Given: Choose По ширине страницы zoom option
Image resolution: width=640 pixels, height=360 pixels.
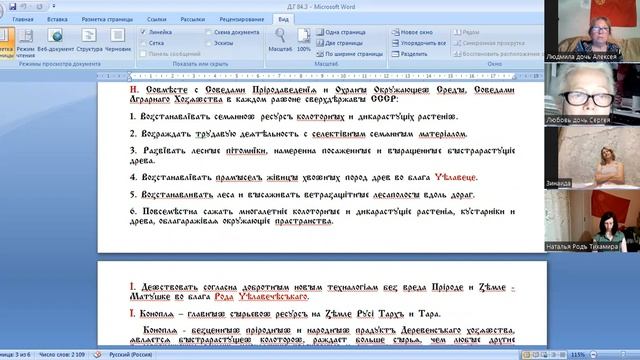Looking at the screenshot, I should point(350,54).
